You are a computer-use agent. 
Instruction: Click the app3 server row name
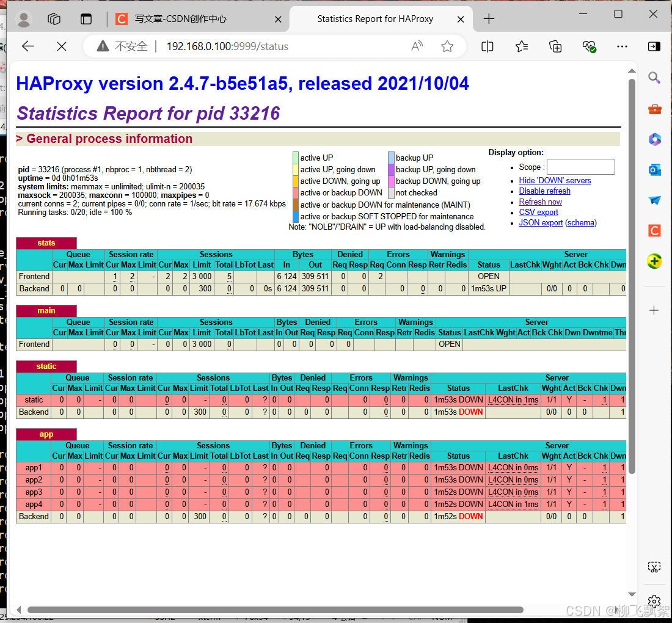[34, 492]
